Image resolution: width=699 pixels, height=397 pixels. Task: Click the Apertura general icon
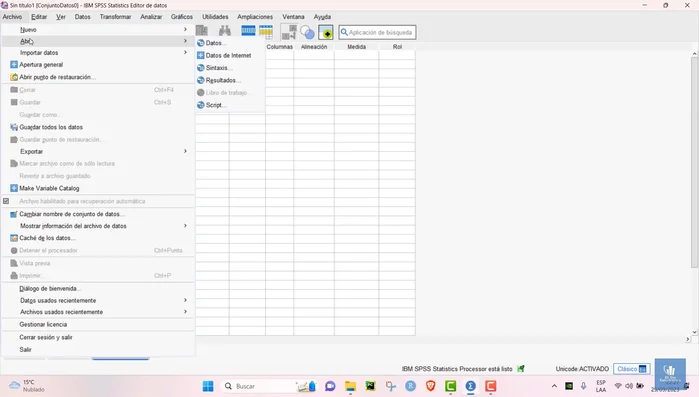(x=14, y=65)
